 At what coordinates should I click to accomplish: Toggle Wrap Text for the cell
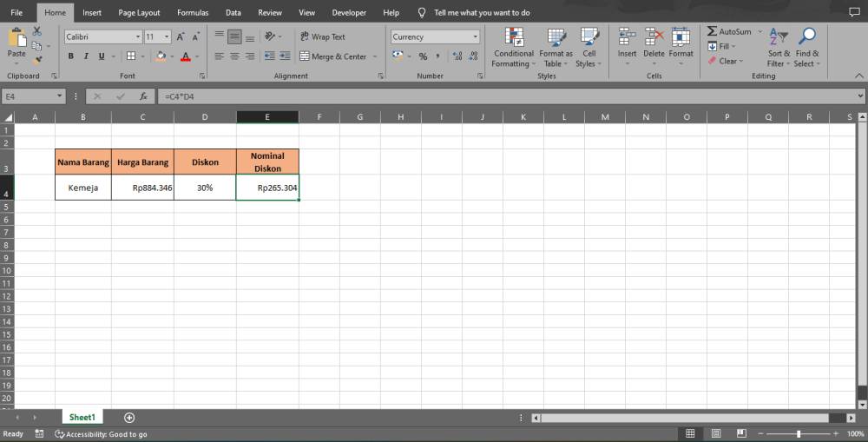(322, 36)
